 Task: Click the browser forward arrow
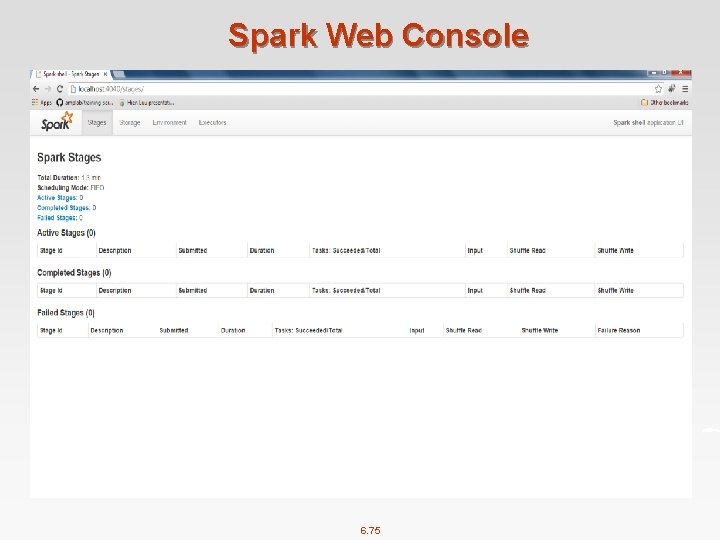[48, 89]
